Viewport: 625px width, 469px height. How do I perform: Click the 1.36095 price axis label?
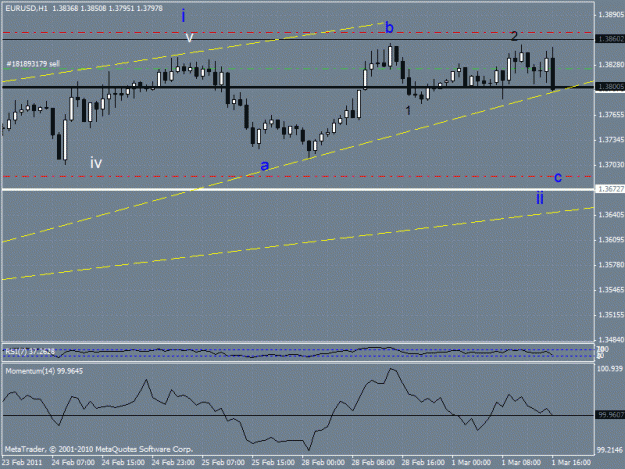611,240
